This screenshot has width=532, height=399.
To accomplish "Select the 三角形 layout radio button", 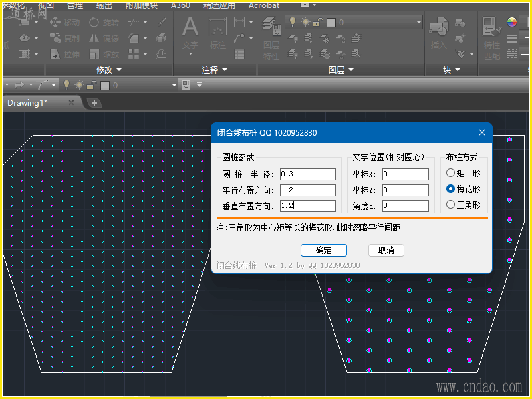I will [451, 205].
